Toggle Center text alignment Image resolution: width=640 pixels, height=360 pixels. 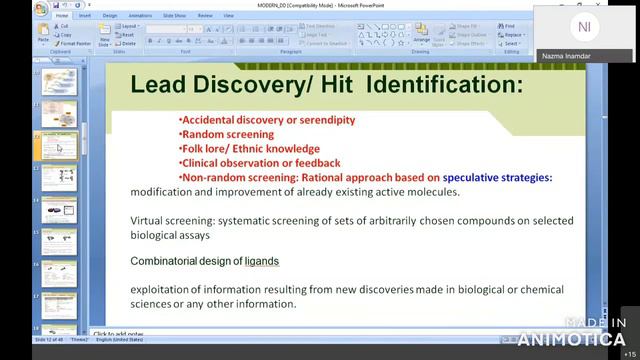pyautogui.click(x=251, y=41)
